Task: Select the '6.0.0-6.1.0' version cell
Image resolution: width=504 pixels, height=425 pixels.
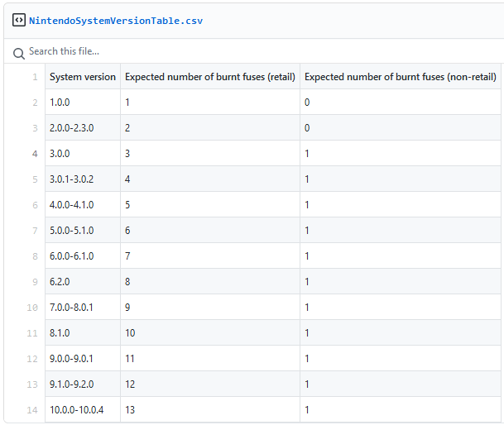Action: tap(83, 255)
